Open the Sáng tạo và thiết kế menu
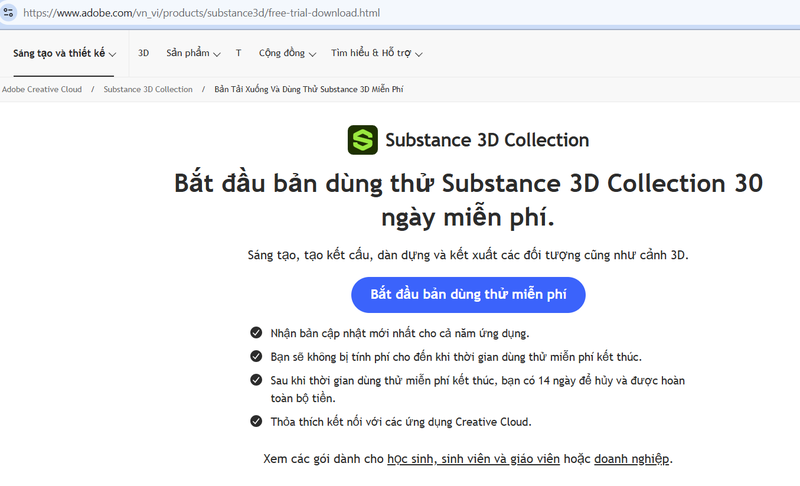The height and width of the screenshot is (486, 800). 64,53
